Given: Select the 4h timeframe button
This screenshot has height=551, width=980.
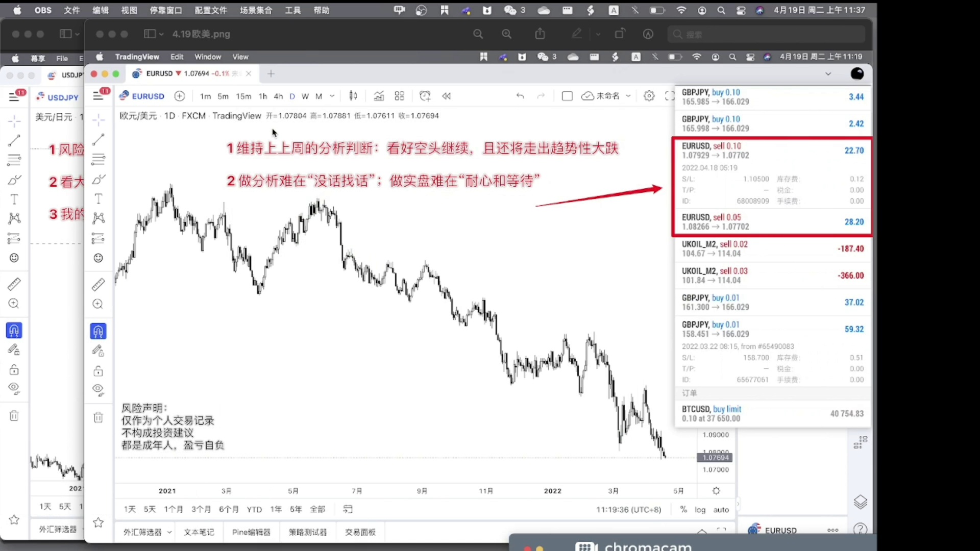Looking at the screenshot, I should pyautogui.click(x=278, y=96).
